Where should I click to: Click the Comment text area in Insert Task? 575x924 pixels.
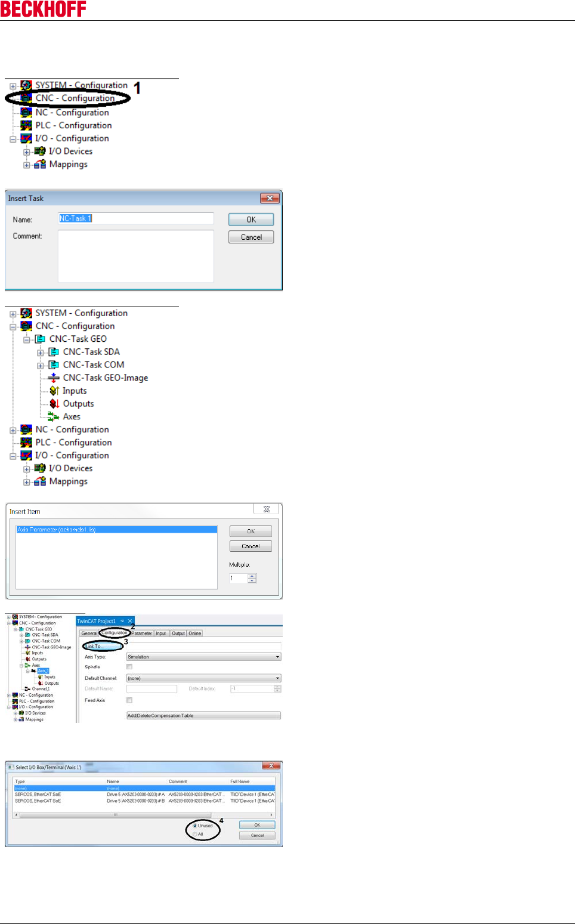click(136, 256)
